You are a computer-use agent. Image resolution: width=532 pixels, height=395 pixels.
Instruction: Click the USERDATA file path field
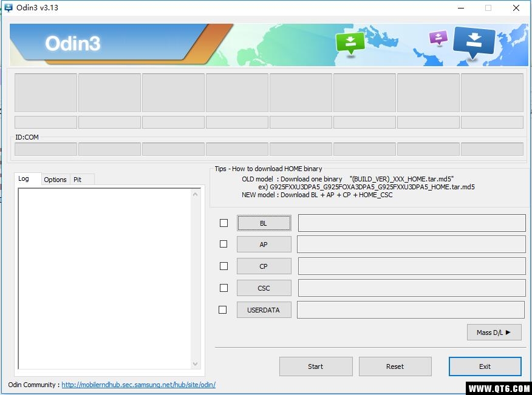[411, 310]
